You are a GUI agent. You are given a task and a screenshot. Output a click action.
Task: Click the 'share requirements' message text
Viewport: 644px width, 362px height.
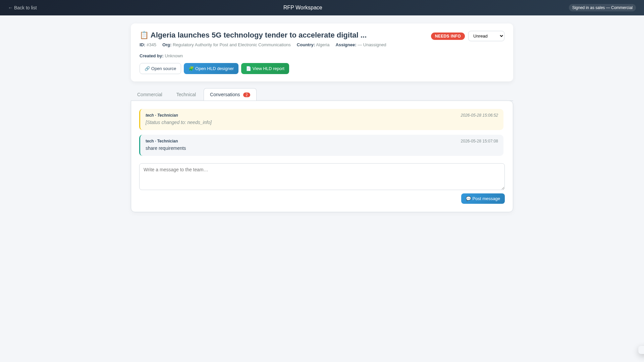(x=166, y=148)
